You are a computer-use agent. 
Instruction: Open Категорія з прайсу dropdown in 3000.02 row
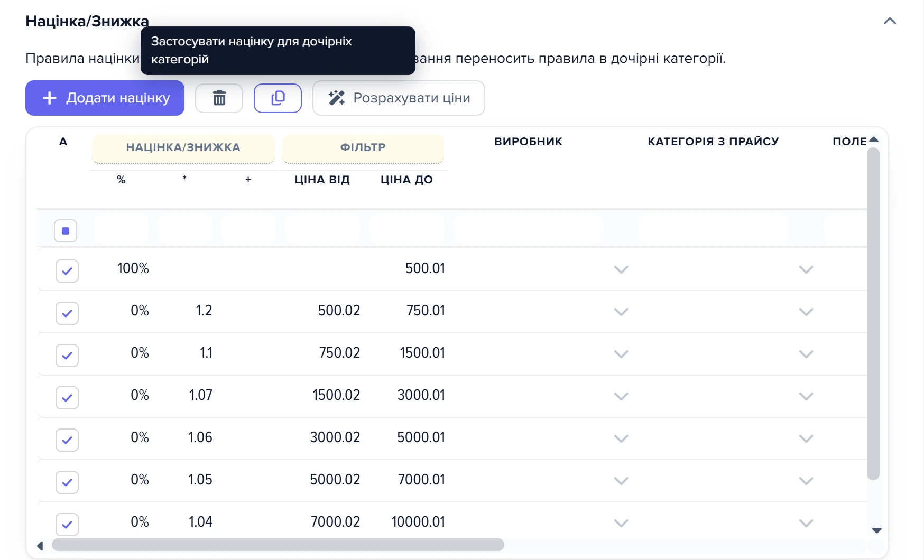coord(806,438)
